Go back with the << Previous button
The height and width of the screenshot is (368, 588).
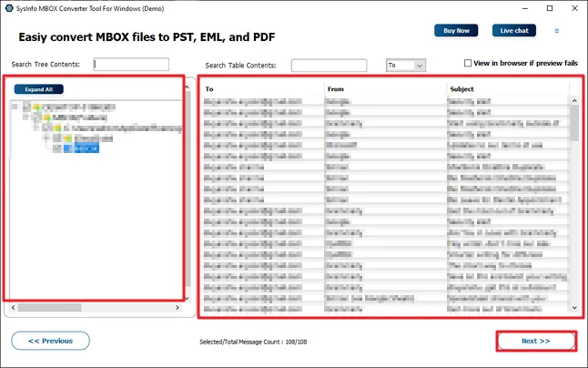(50, 341)
